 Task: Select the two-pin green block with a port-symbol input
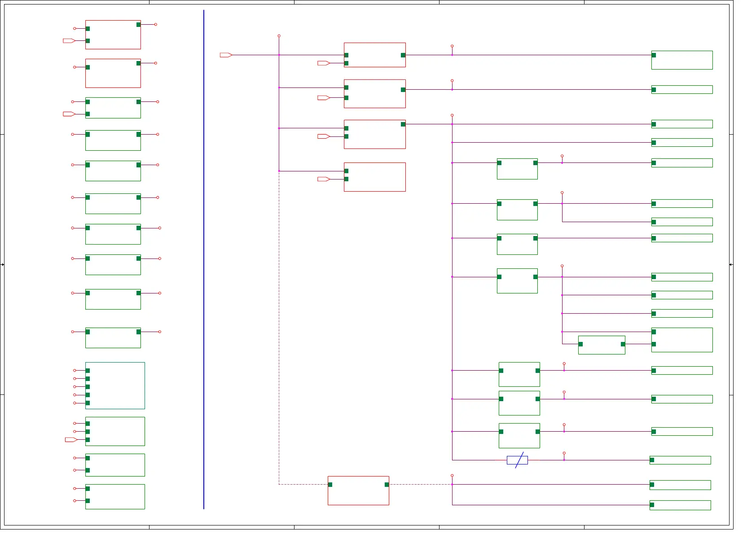click(x=113, y=108)
